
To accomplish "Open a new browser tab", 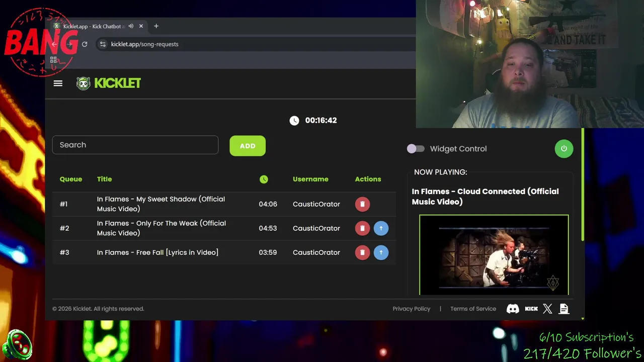I will 156,26.
